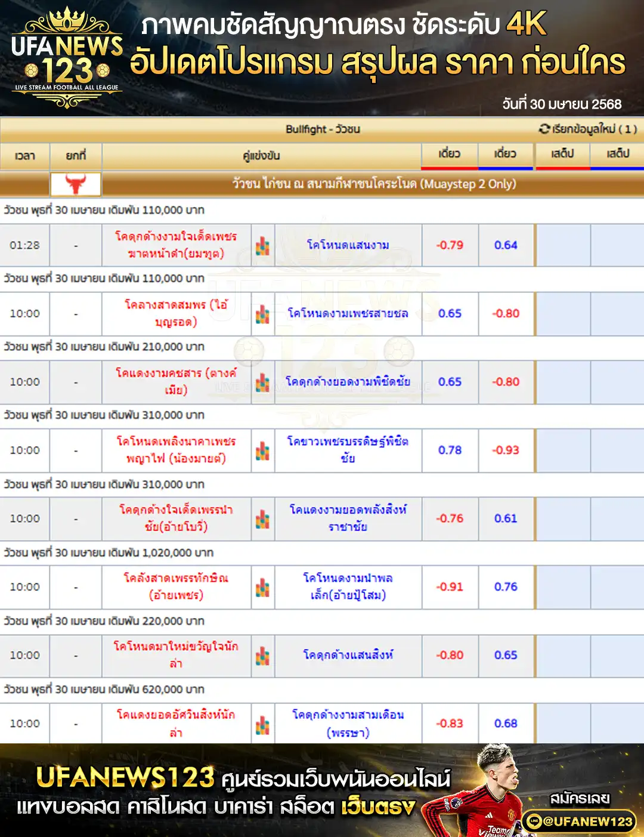
Task: Open the stats chart icon in the -0.83 odds row
Action: coord(263,724)
